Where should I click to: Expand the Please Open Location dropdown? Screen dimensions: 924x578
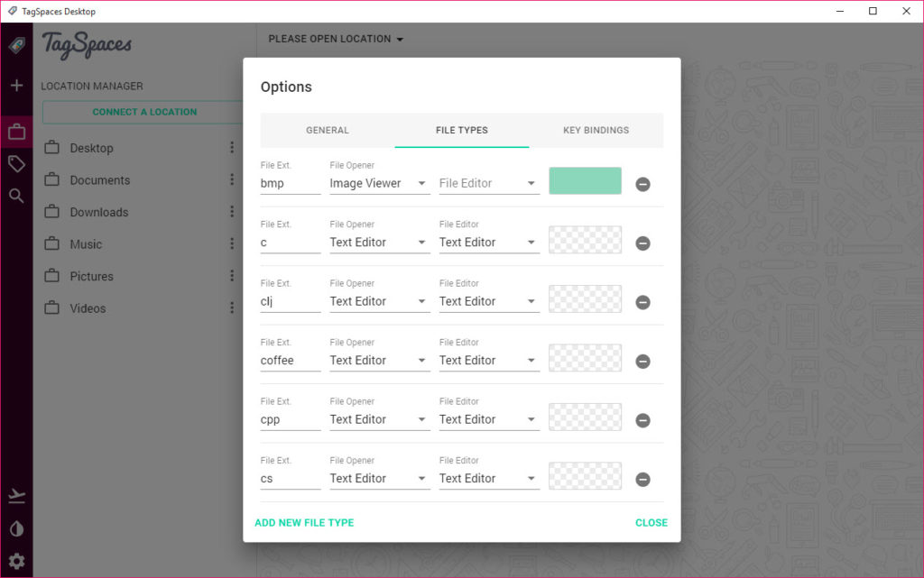[x=336, y=39]
